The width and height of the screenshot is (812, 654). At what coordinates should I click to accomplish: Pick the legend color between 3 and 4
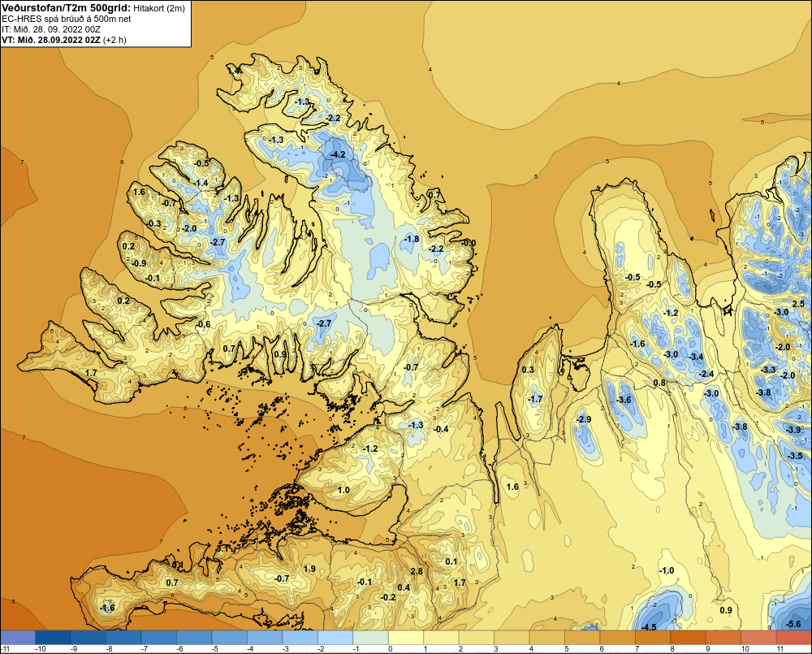[x=512, y=638]
